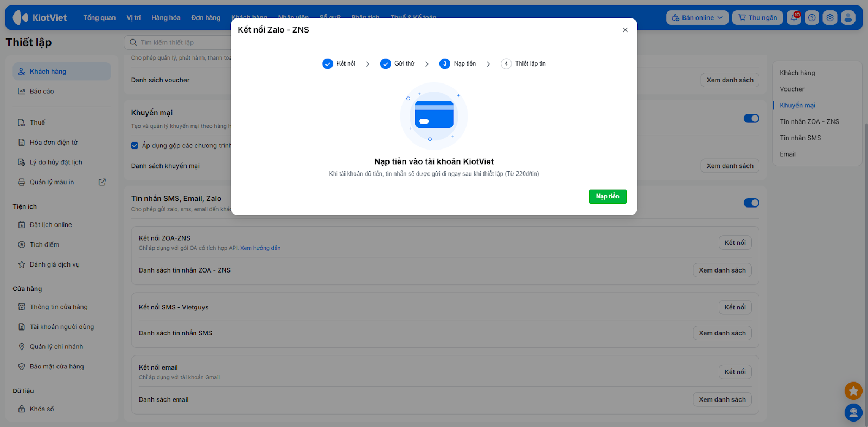
Task: Open the Xem hướng dẫn link
Action: 260,248
